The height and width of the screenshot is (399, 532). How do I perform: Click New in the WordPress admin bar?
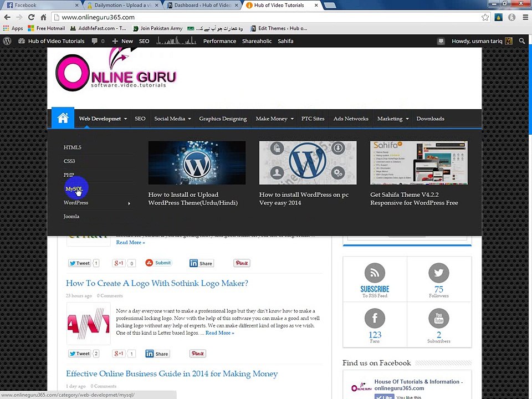point(122,41)
